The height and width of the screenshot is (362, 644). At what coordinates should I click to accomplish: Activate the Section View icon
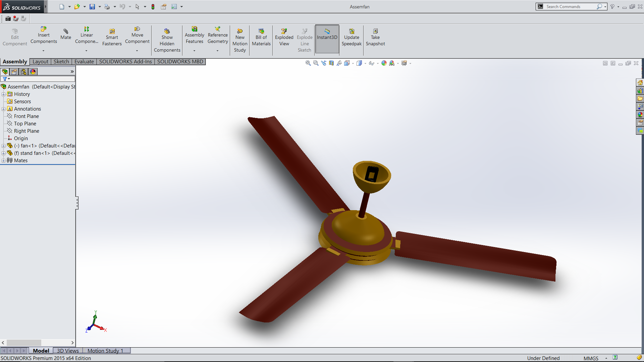(331, 63)
